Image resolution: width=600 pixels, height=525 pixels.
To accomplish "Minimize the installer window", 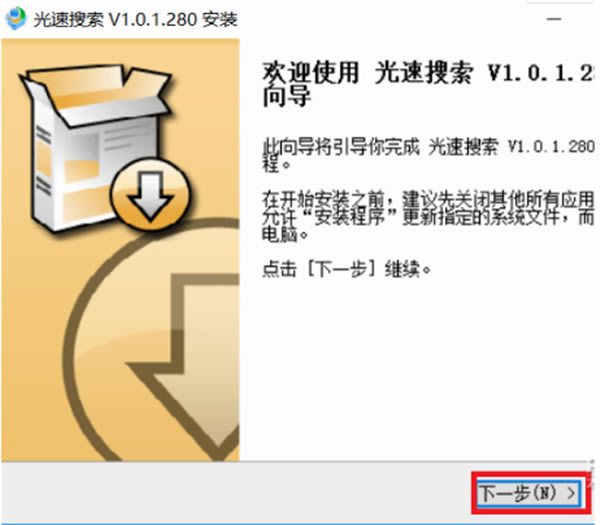I will [x=554, y=19].
